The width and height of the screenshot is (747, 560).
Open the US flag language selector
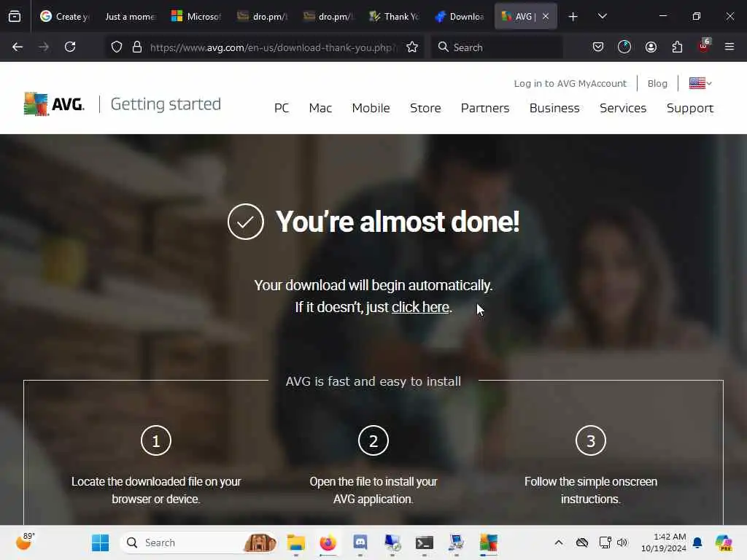click(x=700, y=83)
